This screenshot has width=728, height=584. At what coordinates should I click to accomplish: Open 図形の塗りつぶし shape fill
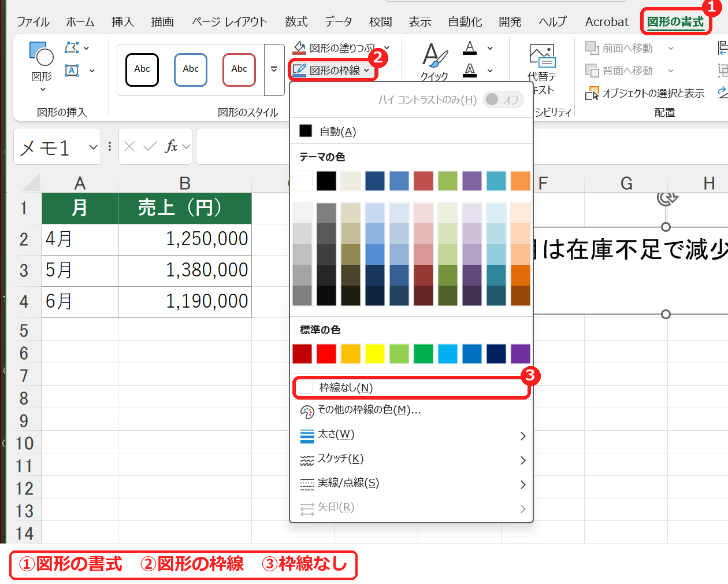(341, 48)
